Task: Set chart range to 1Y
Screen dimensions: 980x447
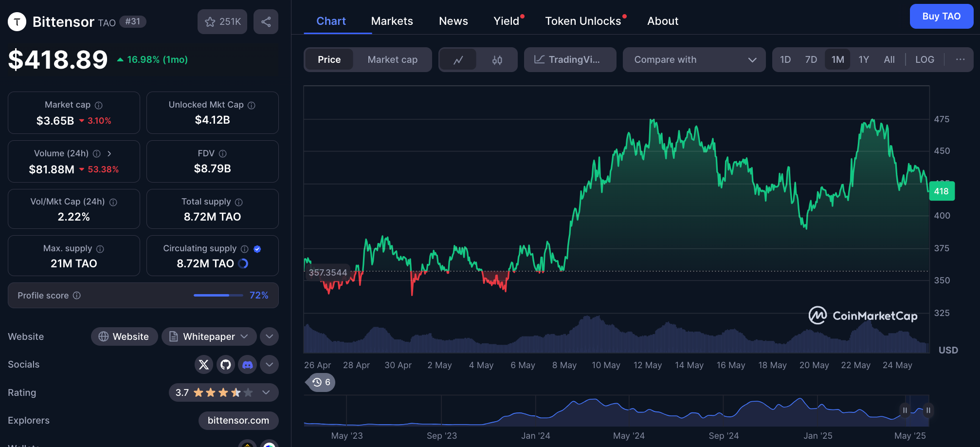Action: [864, 59]
